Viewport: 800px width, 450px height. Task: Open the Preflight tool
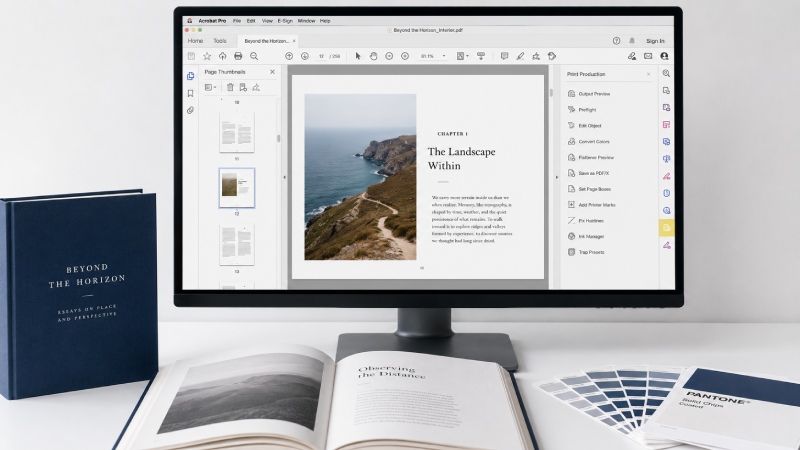582,110
